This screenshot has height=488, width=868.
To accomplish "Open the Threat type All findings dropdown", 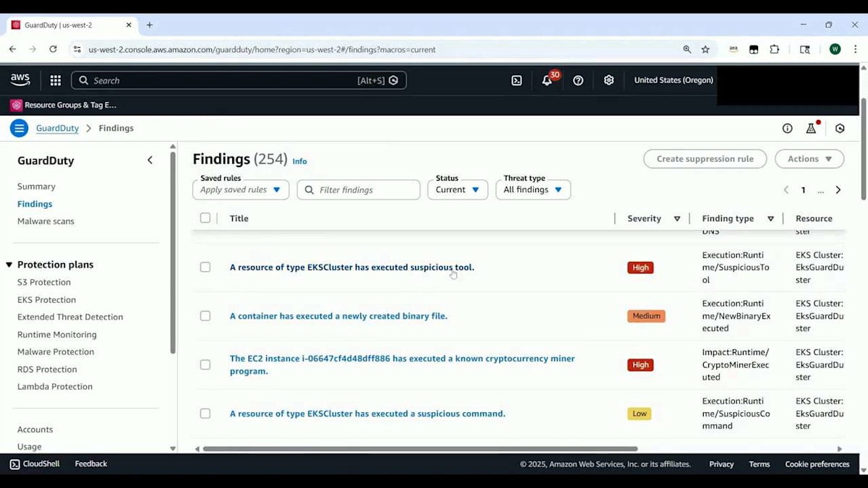I will coord(533,189).
